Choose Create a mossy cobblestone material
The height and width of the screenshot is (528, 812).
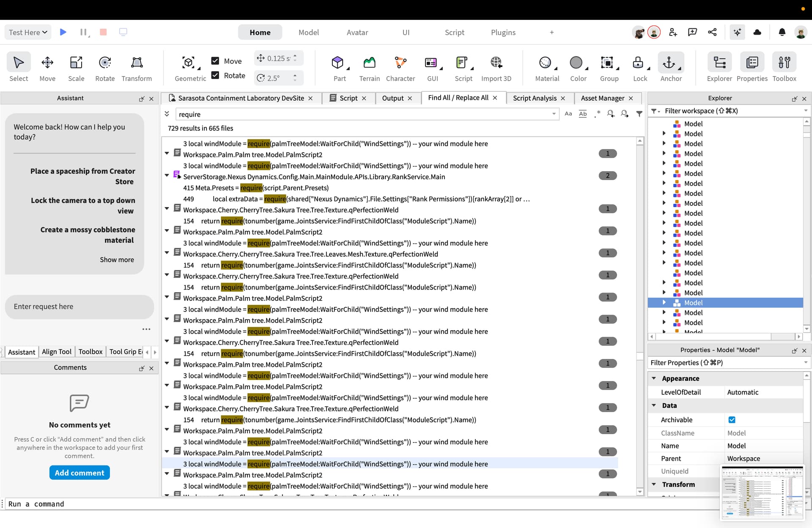[88, 235]
